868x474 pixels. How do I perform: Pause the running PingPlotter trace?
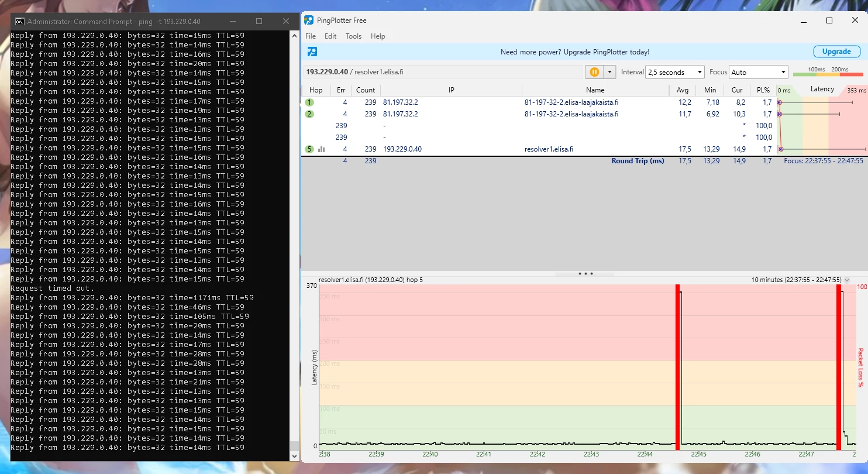(594, 72)
